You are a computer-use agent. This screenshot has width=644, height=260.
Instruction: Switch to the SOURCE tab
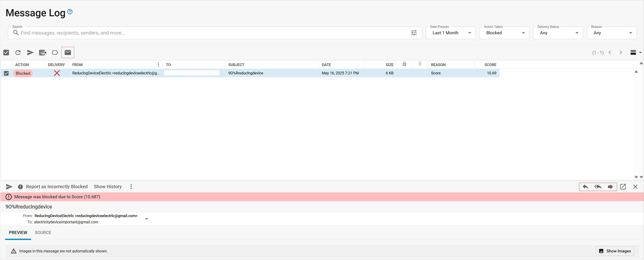43,232
